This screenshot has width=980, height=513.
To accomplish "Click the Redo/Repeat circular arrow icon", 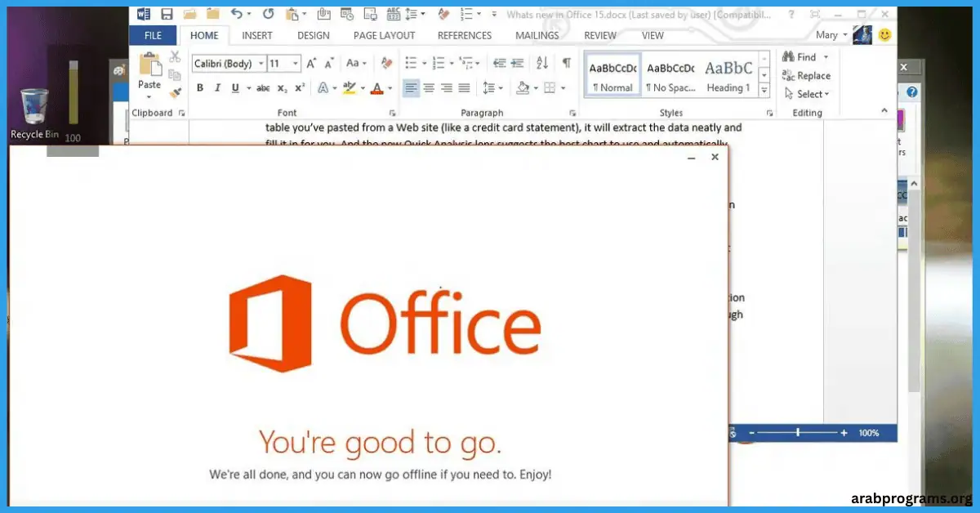I will 268,14.
